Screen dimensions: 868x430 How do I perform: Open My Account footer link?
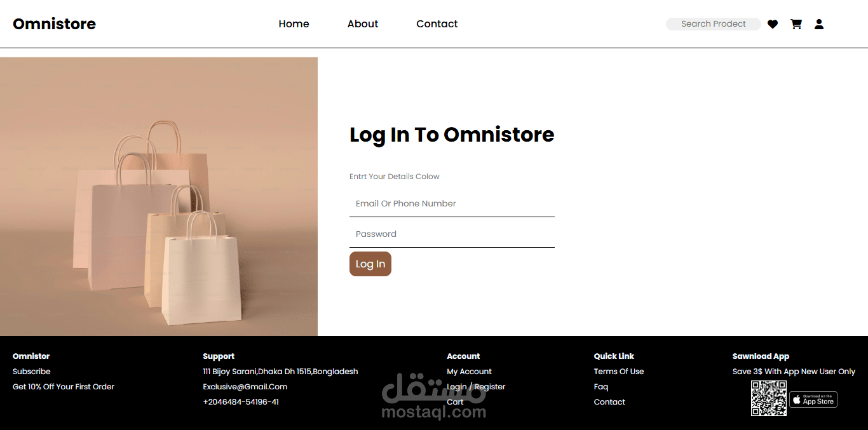click(469, 372)
